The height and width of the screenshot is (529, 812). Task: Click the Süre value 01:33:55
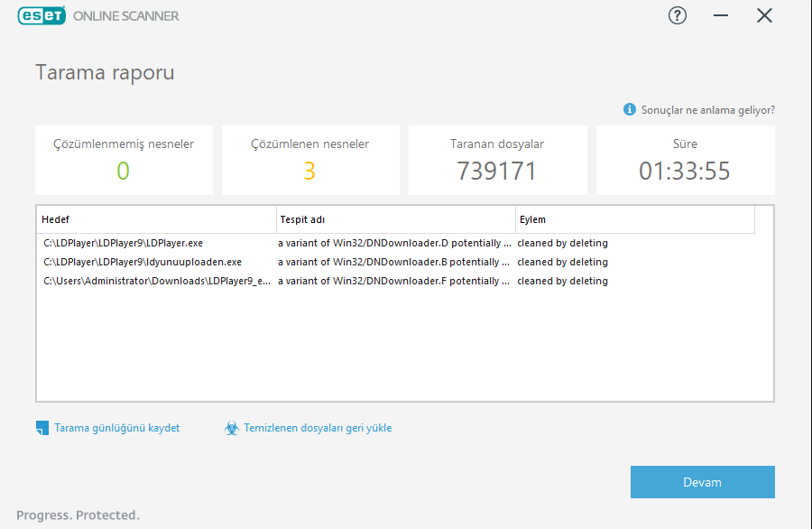click(x=684, y=171)
